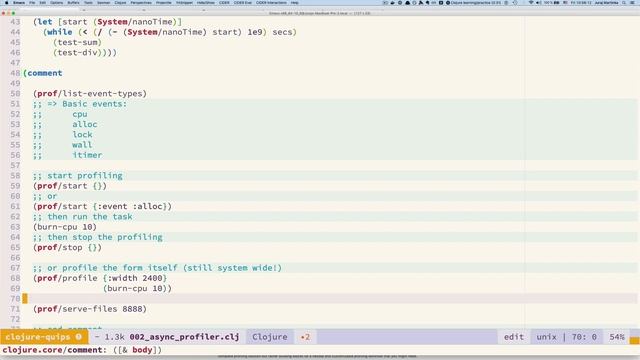The width and height of the screenshot is (640, 360).
Task: Click the 1.3k buffer size in modeline
Action: [114, 337]
